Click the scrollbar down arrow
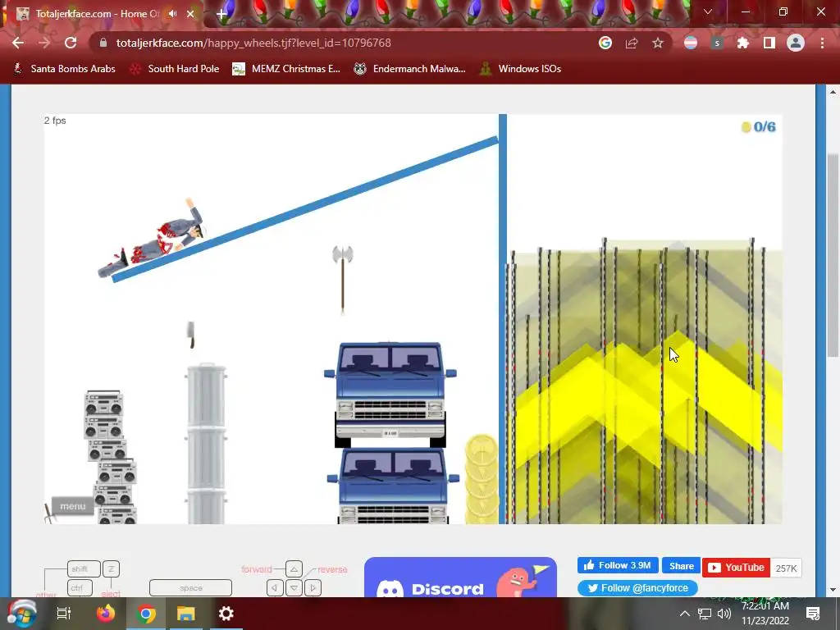Image resolution: width=840 pixels, height=630 pixels. 833,590
